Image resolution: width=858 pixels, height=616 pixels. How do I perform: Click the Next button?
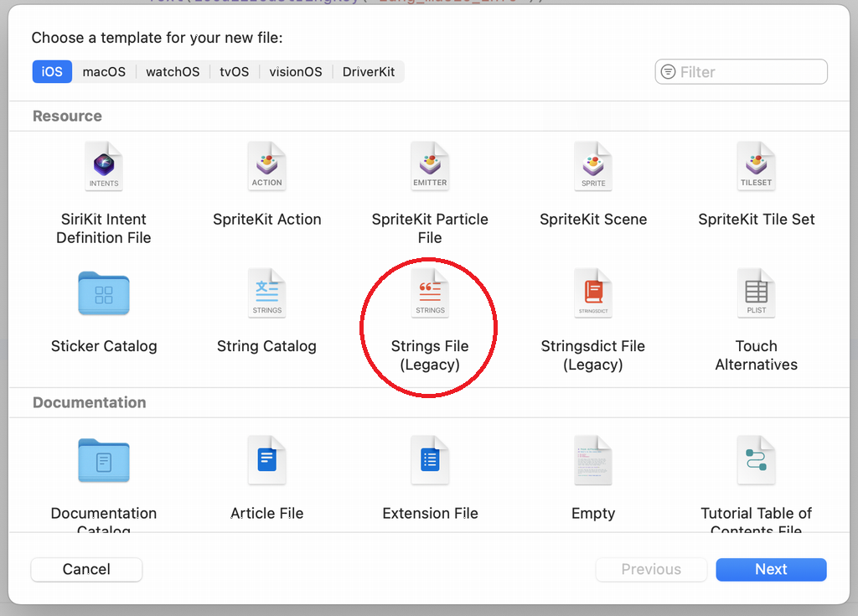point(771,570)
